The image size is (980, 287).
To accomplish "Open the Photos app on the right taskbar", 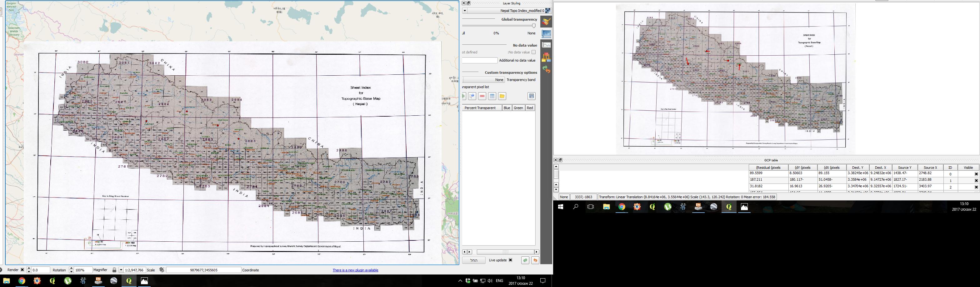I will click(x=744, y=207).
